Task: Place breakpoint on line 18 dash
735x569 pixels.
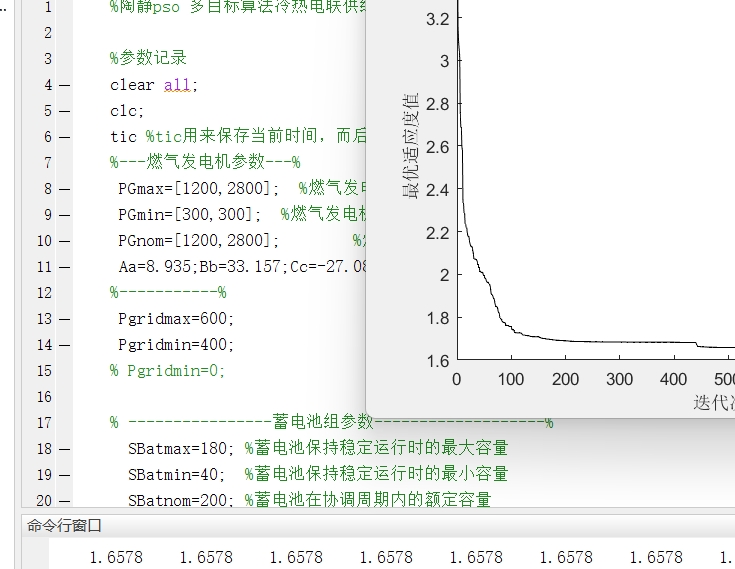Action: click(65, 449)
